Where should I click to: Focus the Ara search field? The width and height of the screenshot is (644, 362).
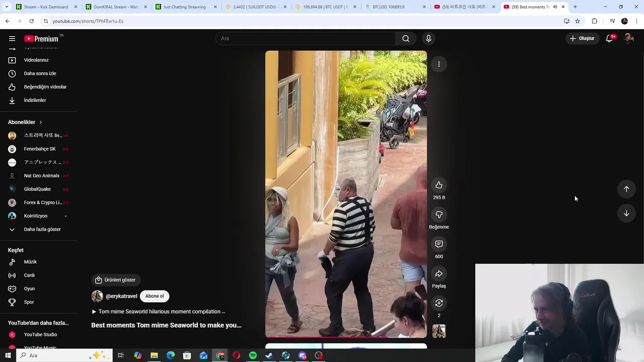[x=305, y=39]
